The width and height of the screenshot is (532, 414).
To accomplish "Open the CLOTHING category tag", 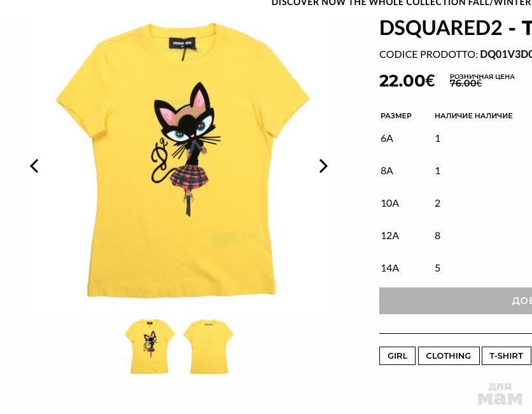I will pyautogui.click(x=449, y=355).
